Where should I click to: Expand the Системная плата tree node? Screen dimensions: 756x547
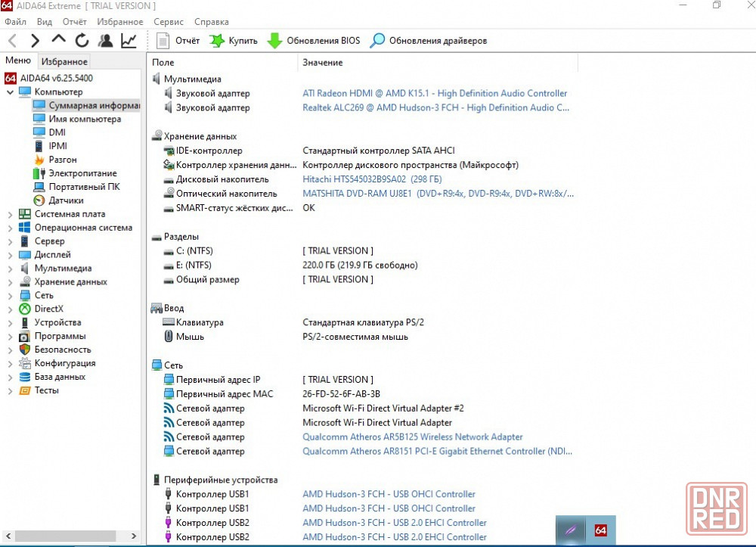[10, 214]
